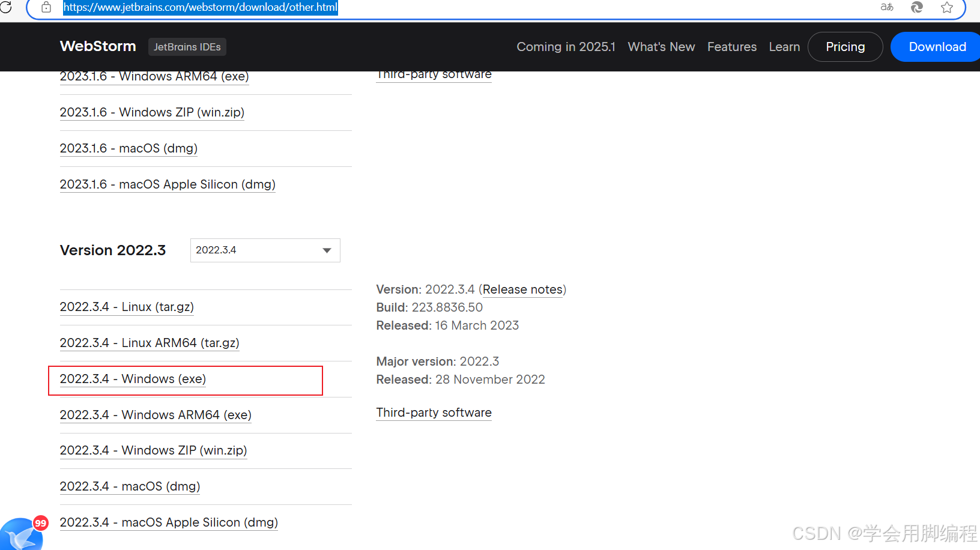
Task: Download 2022.3.4 Linux (tar.gz)
Action: pos(127,307)
